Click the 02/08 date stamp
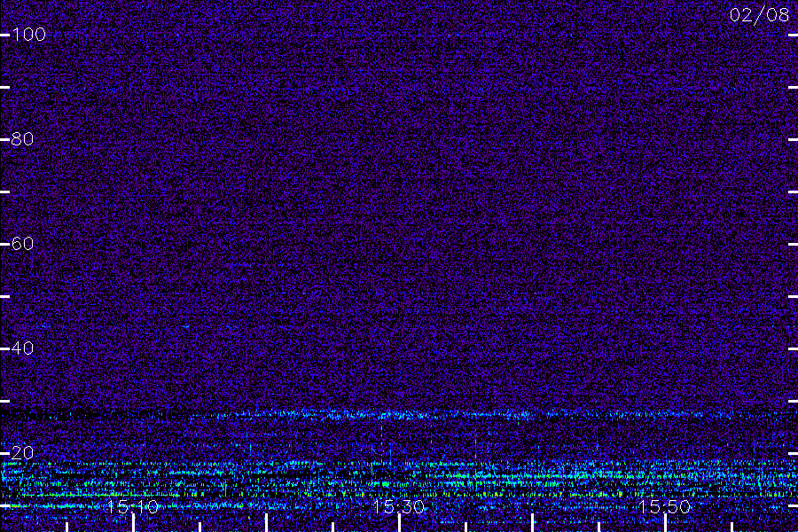The width and height of the screenshot is (798, 532). click(x=759, y=15)
